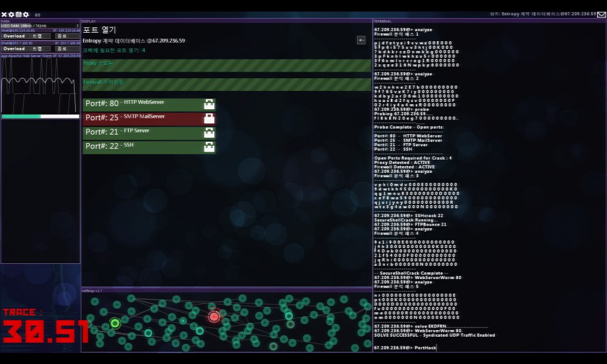This screenshot has width=607, height=364.
Task: Click 'Firewall Detected : ACTIVE' terminal line
Action: click(x=404, y=167)
